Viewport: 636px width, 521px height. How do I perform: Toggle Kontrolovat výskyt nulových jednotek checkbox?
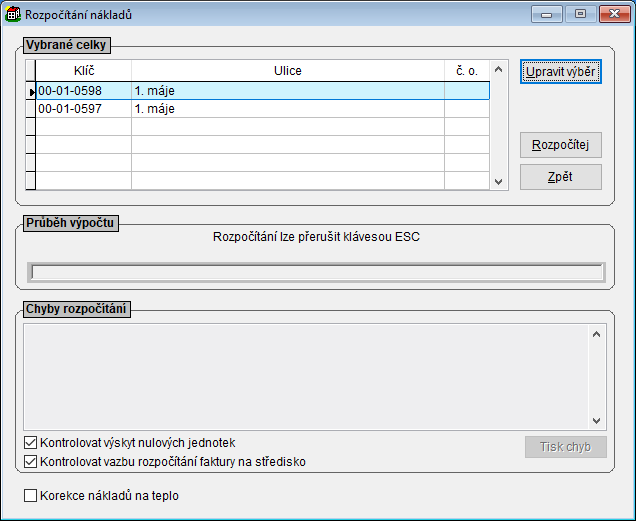(30, 442)
